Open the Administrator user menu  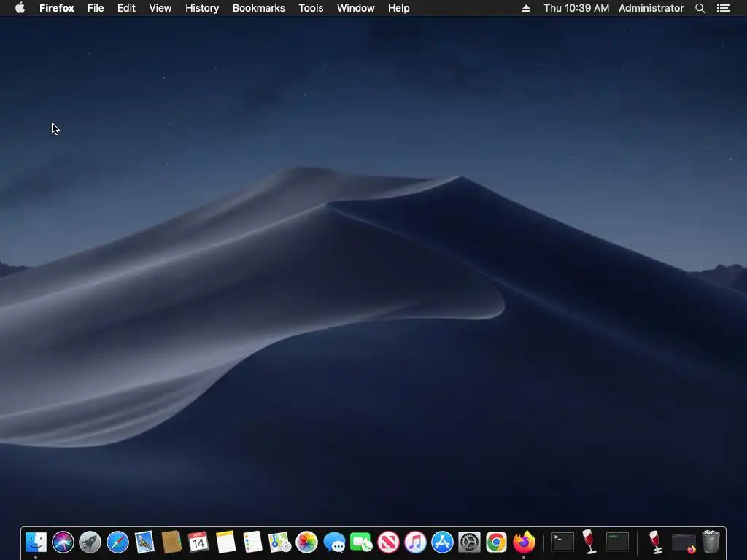tap(651, 8)
